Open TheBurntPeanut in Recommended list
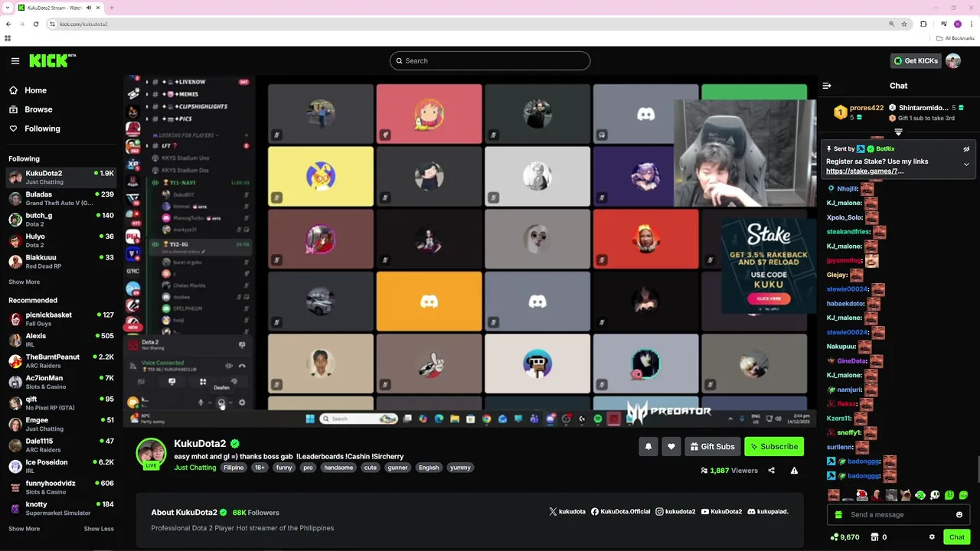The width and height of the screenshot is (980, 551). point(61,360)
